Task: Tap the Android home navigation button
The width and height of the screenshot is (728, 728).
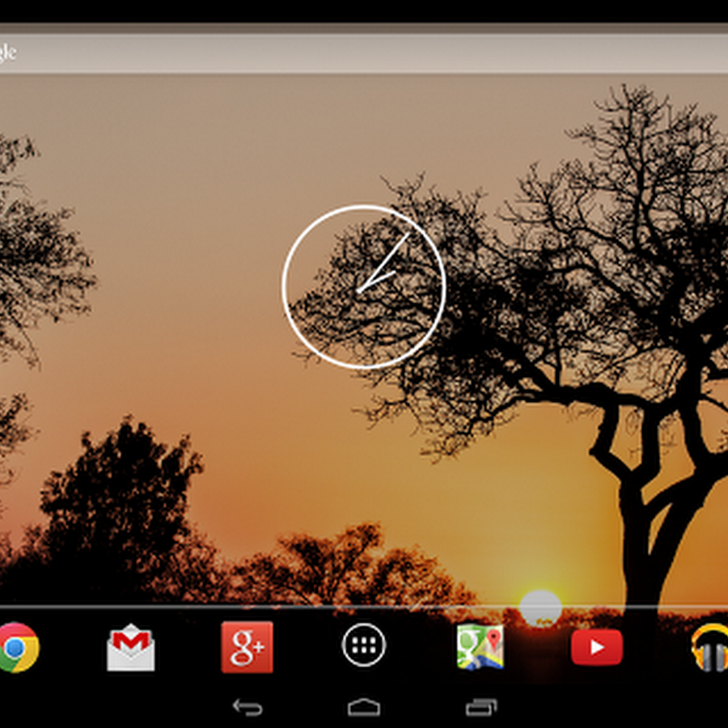Action: tap(364, 708)
